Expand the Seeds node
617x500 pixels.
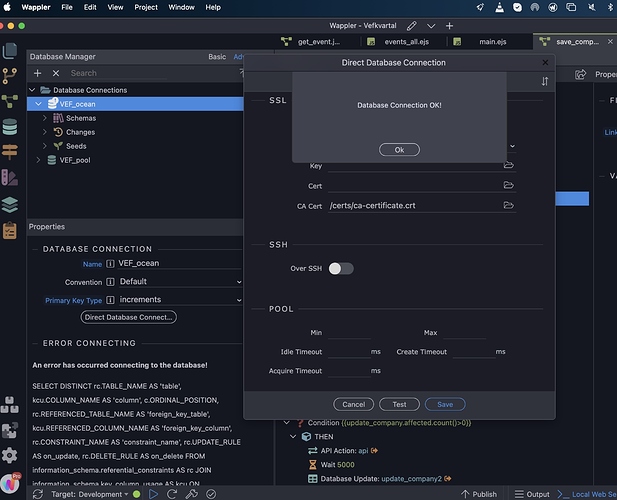[x=44, y=146]
